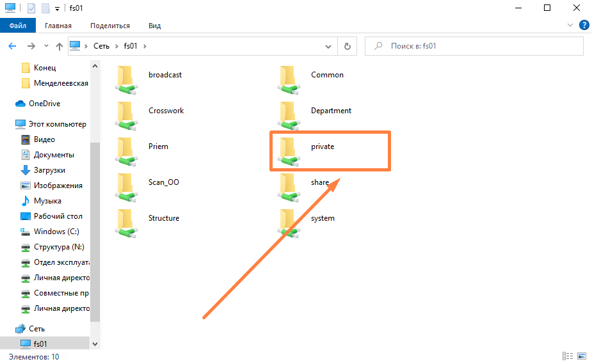Open the address bar history dropdown

(328, 46)
